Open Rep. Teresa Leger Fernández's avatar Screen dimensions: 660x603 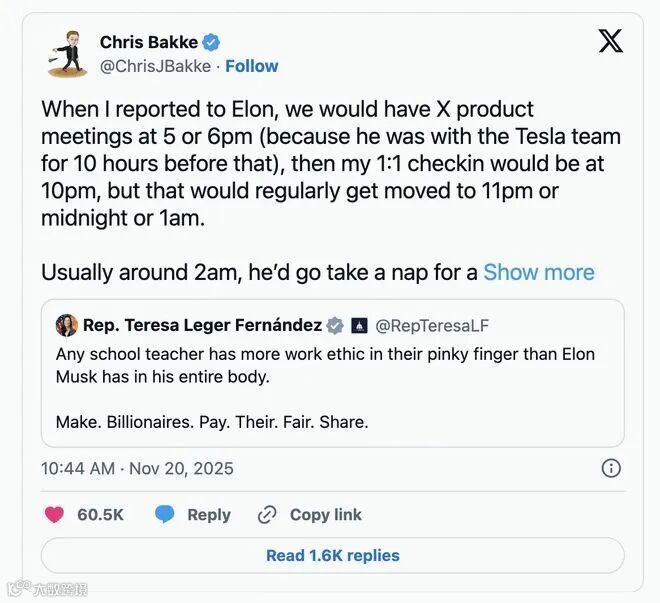pyautogui.click(x=67, y=325)
